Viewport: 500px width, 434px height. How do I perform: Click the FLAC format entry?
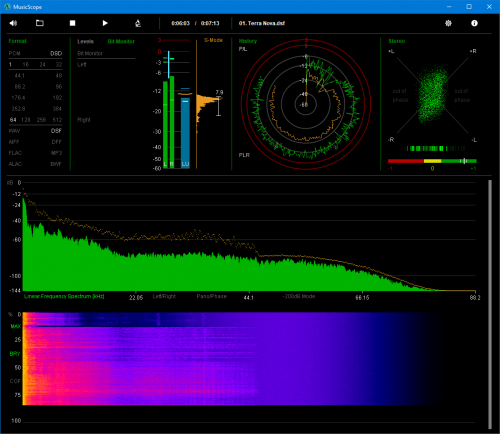pos(15,153)
